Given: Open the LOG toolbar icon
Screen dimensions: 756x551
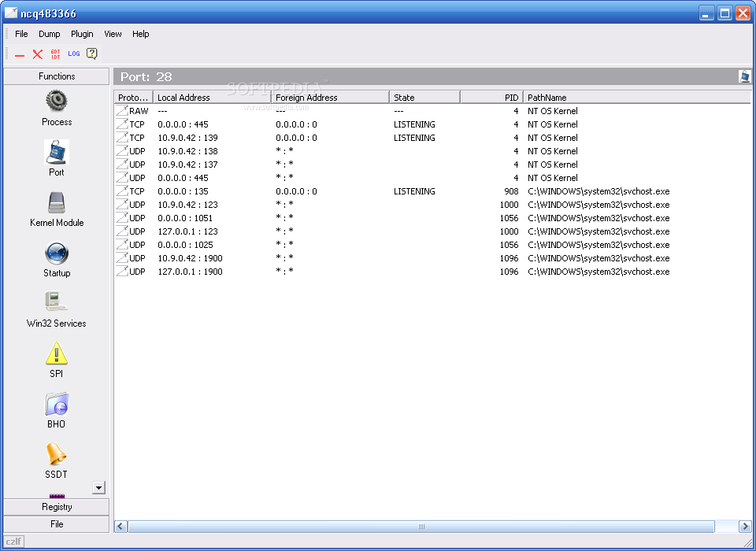Looking at the screenshot, I should (74, 54).
